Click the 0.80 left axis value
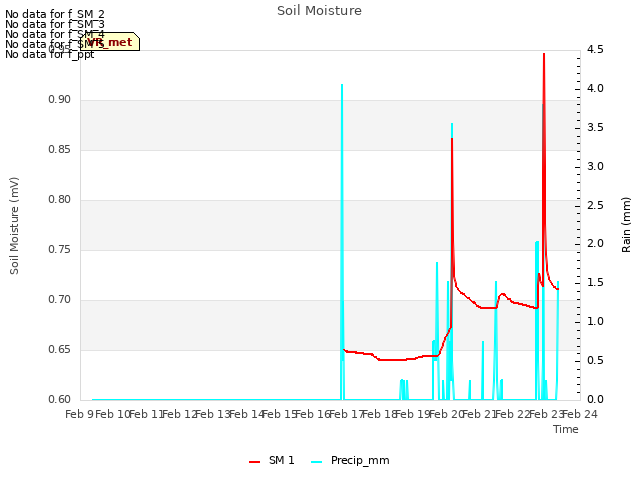Image resolution: width=640 pixels, height=480 pixels. coord(60,200)
